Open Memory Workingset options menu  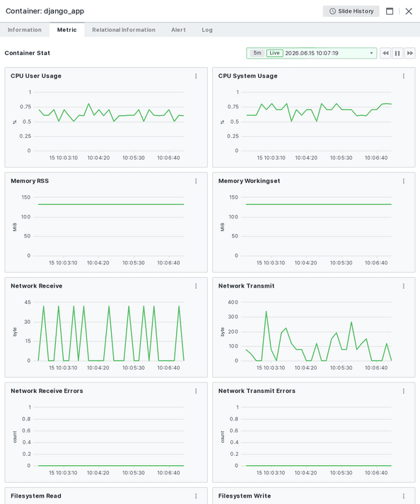[404, 181]
